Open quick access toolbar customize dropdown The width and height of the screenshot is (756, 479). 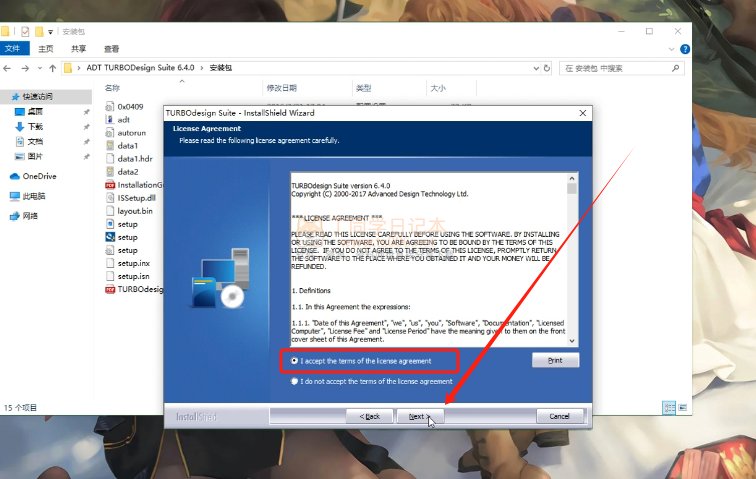point(50,32)
